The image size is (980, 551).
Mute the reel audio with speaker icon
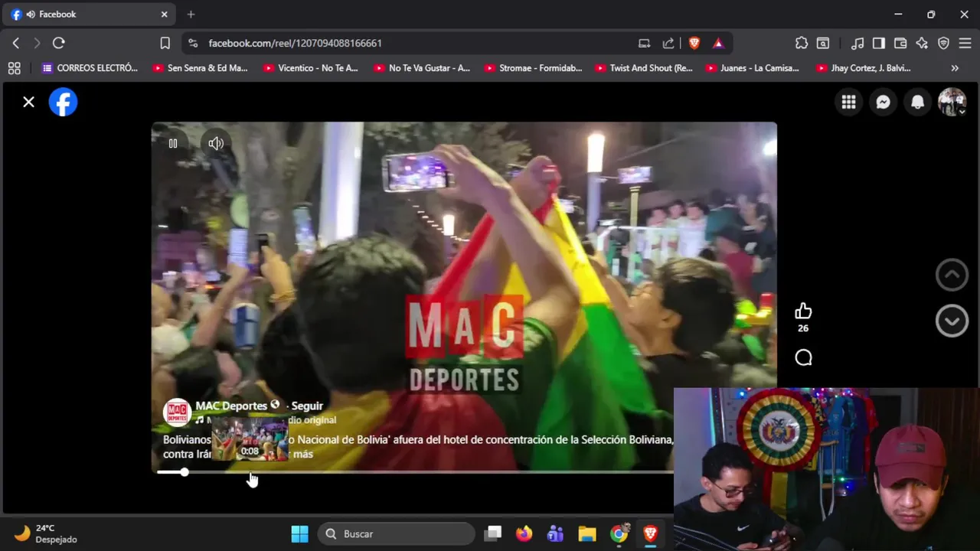216,143
